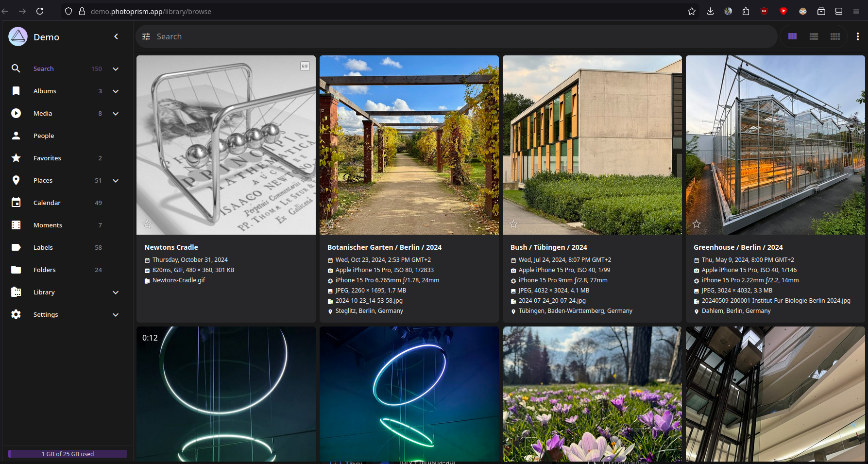
Task: Expand the Albums submenu
Action: (116, 91)
